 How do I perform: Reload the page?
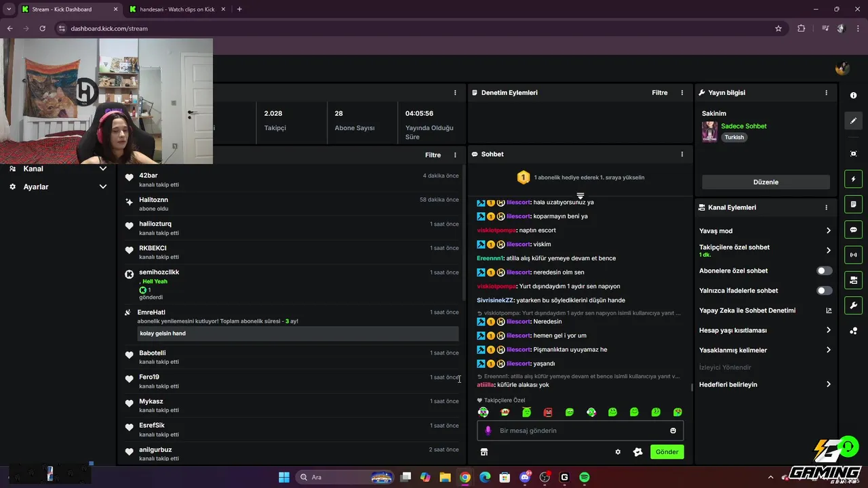[x=43, y=28]
